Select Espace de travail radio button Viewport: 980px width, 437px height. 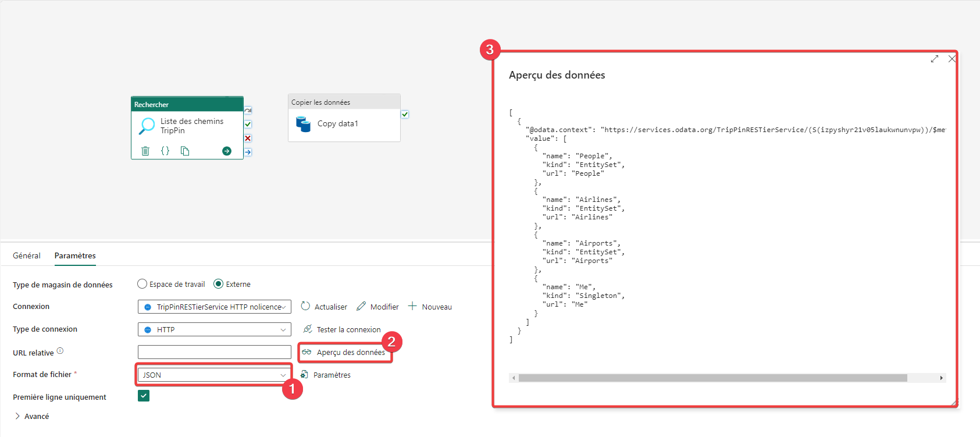tap(142, 284)
